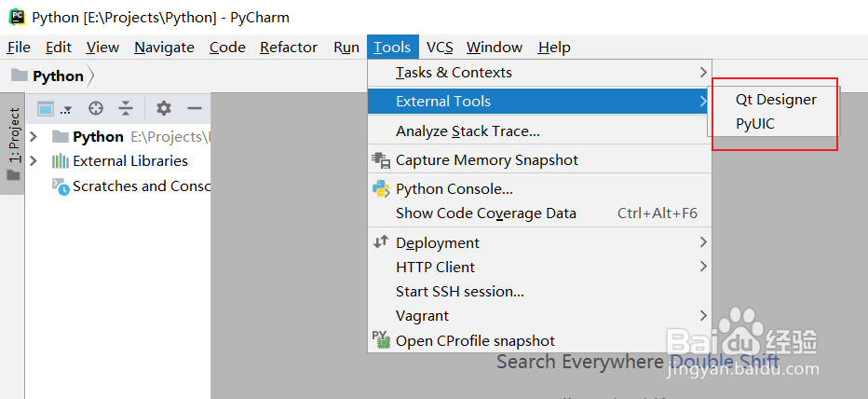
Task: Open the Project view selector dropdown
Action: pos(54,109)
